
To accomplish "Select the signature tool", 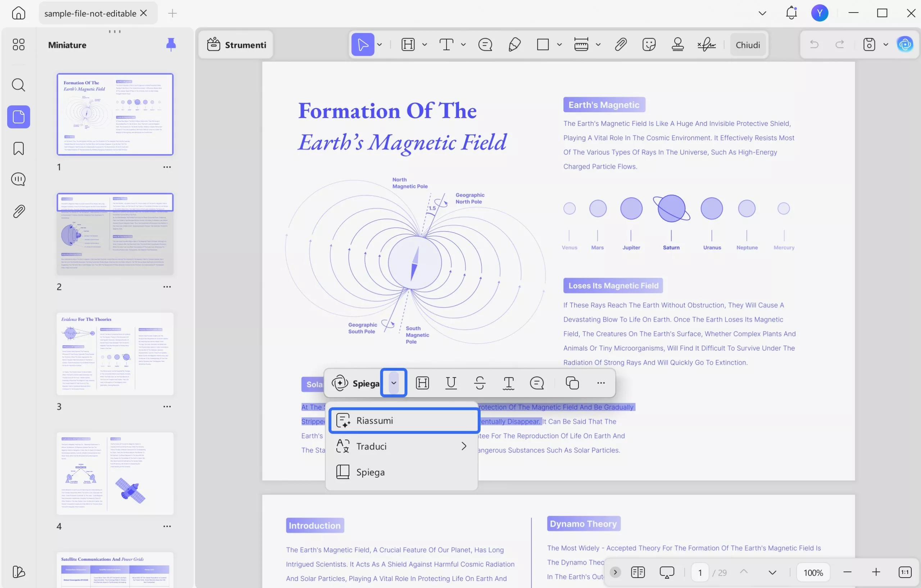I will (707, 45).
